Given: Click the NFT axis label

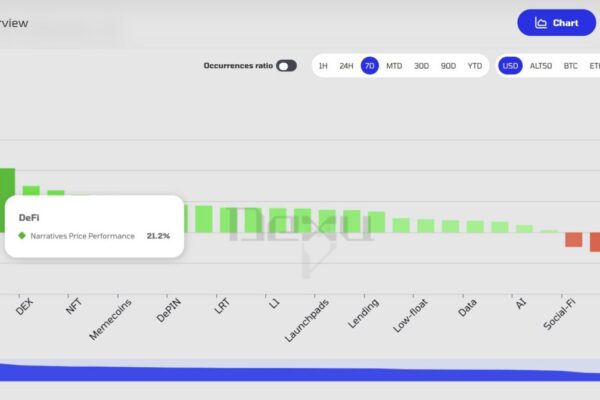Looking at the screenshot, I should [74, 306].
